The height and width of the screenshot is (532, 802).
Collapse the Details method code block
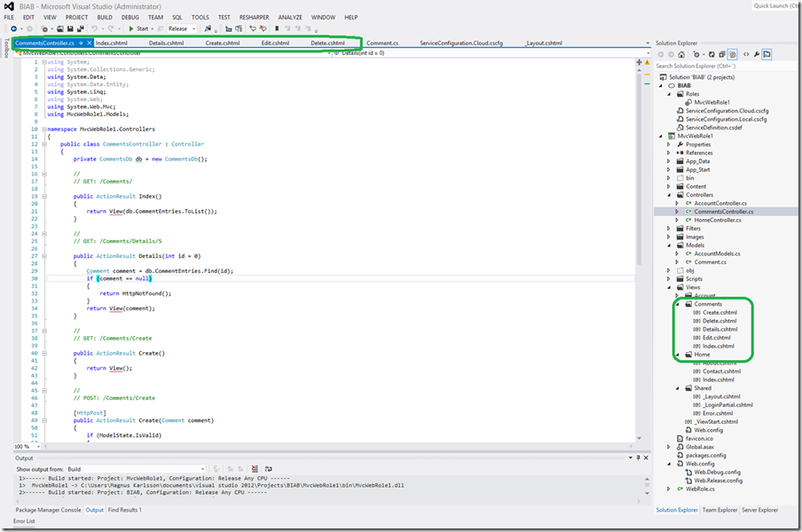(x=44, y=256)
